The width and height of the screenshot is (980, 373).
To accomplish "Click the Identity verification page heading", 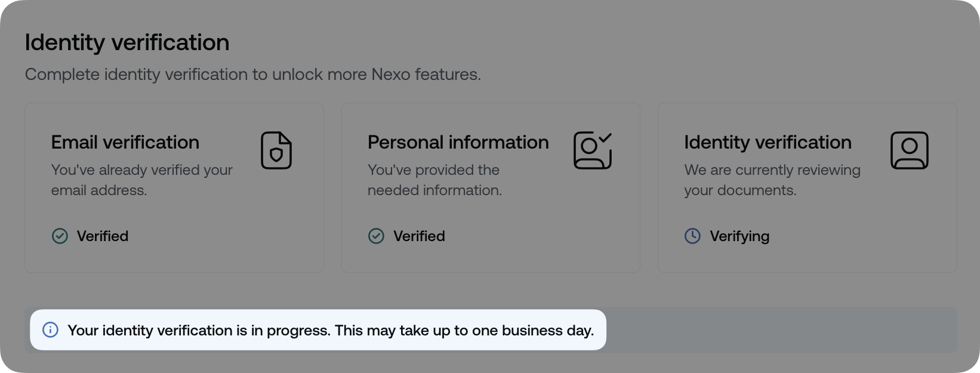I will tap(127, 42).
